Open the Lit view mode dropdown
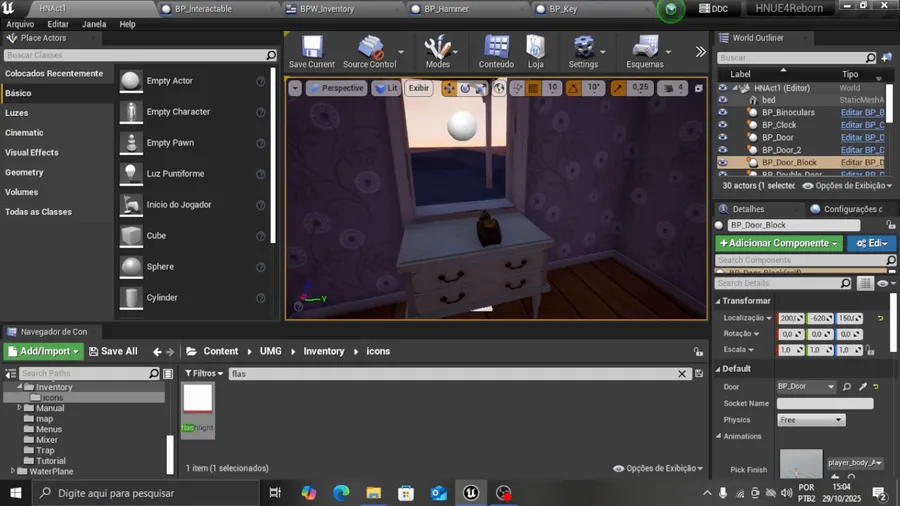Screen dimensions: 900x506 (x=386, y=88)
